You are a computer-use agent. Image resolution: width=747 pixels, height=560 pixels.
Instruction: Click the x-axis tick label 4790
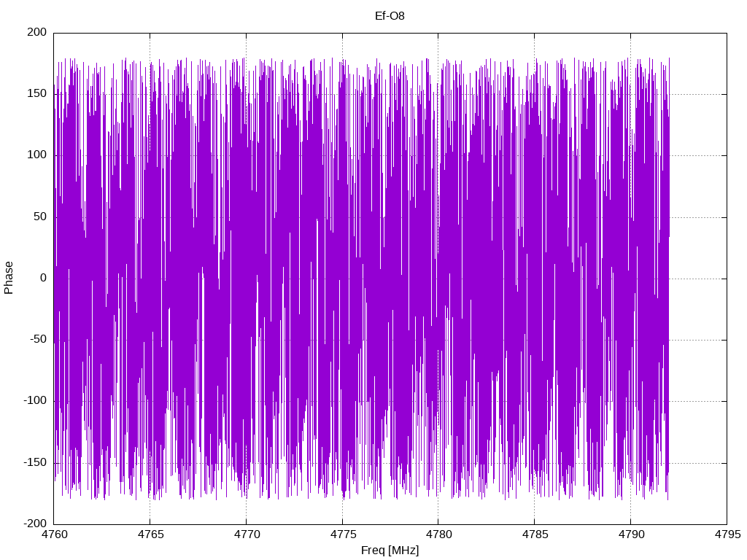pos(631,534)
